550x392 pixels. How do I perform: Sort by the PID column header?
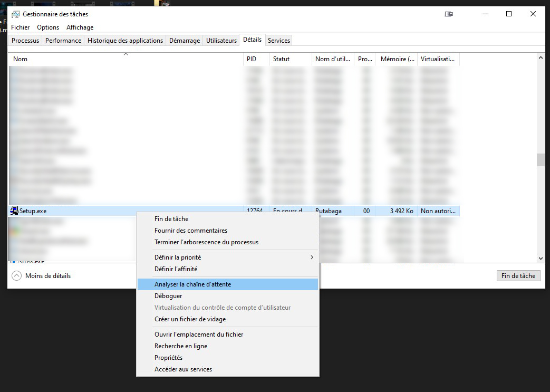[251, 59]
